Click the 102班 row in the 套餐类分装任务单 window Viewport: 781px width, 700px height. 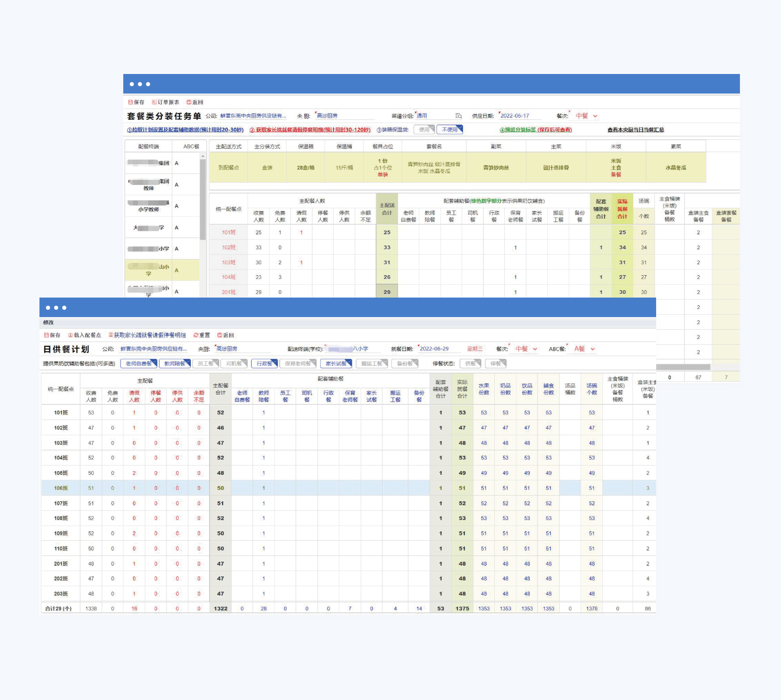[474, 248]
